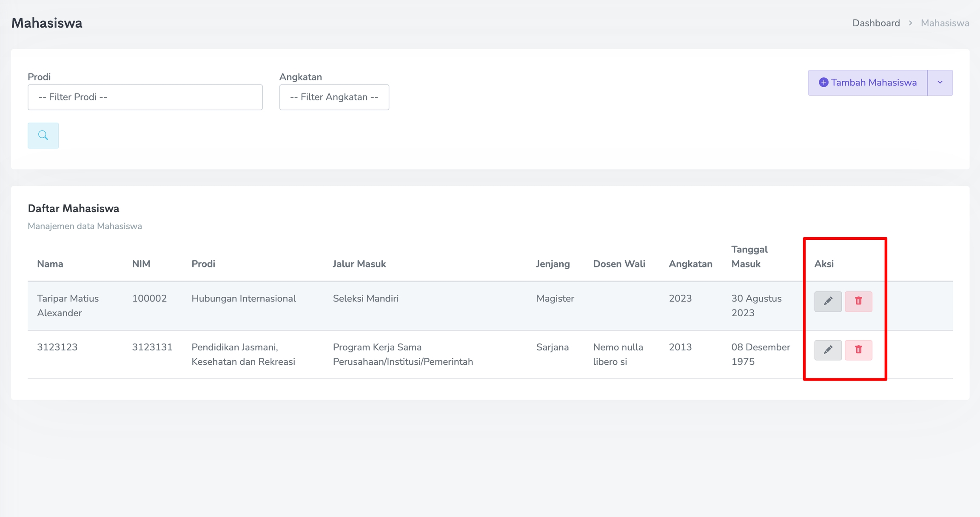Image resolution: width=980 pixels, height=517 pixels.
Task: Delete Taripar Matius Alexander with trash icon
Action: [858, 301]
